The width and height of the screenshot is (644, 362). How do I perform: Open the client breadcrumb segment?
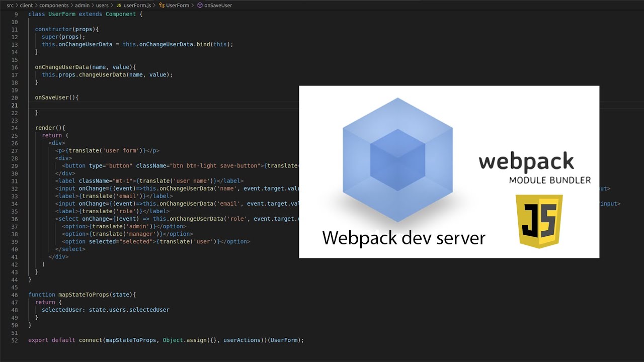click(x=26, y=5)
